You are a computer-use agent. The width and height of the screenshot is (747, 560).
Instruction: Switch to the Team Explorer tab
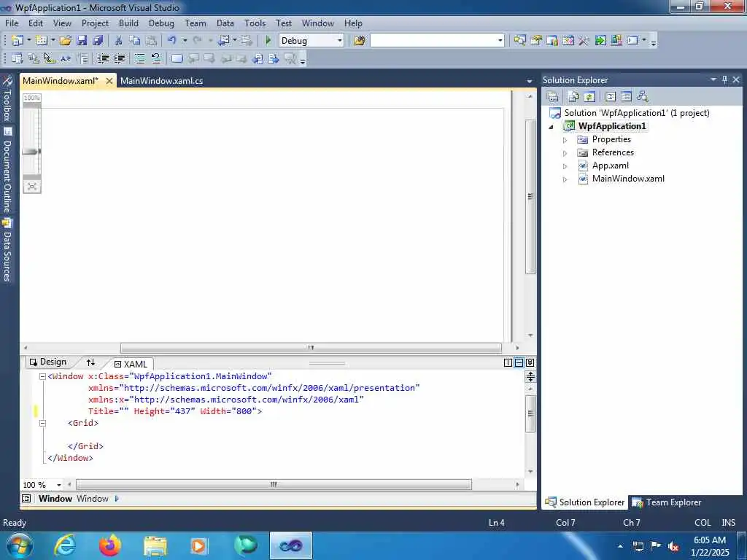667,502
